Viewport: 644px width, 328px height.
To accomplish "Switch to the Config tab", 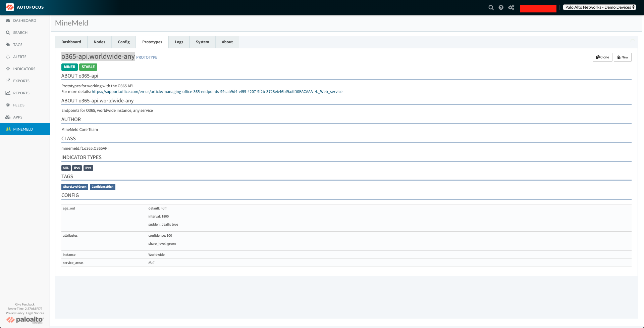I will click(x=123, y=42).
